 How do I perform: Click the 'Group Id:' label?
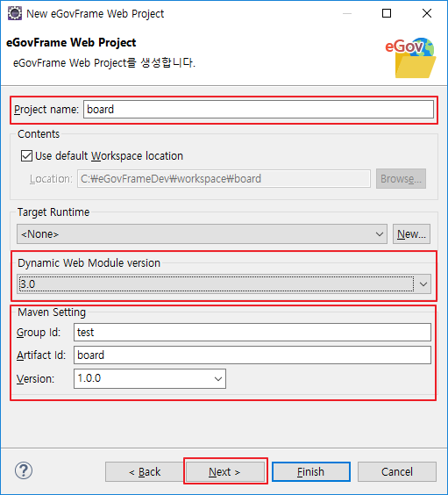click(39, 333)
